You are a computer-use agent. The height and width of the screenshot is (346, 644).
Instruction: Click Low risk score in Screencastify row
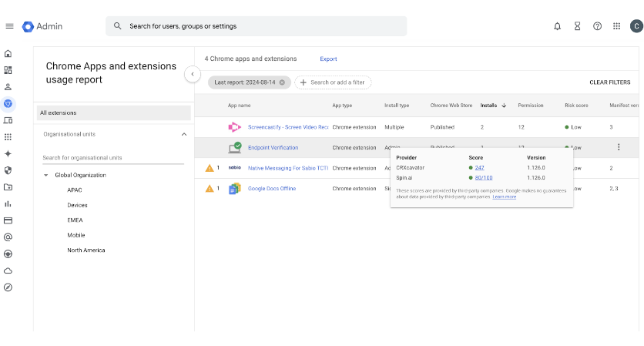pos(573,127)
